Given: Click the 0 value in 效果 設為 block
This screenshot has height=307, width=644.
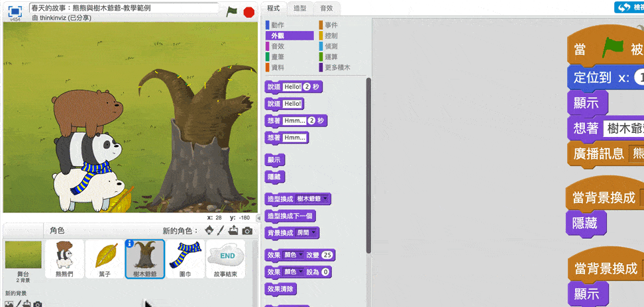Looking at the screenshot, I should 326,272.
